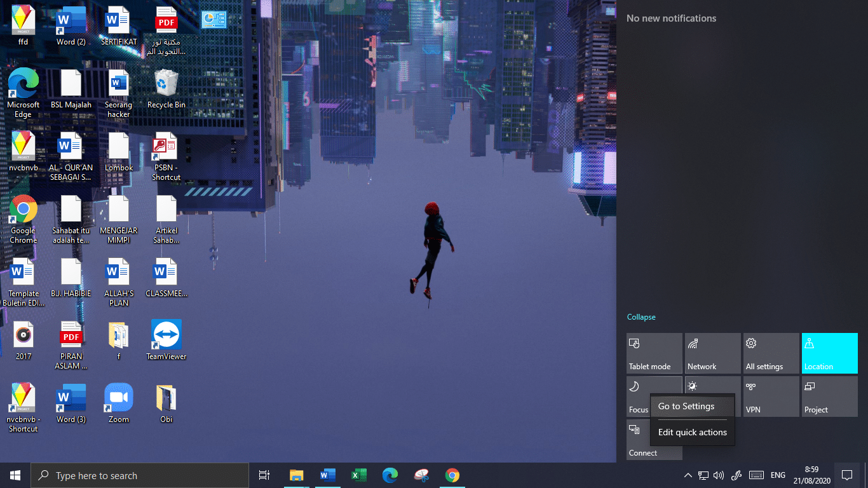The height and width of the screenshot is (488, 868).
Task: Select the 2017 media file icon
Action: pos(24,340)
